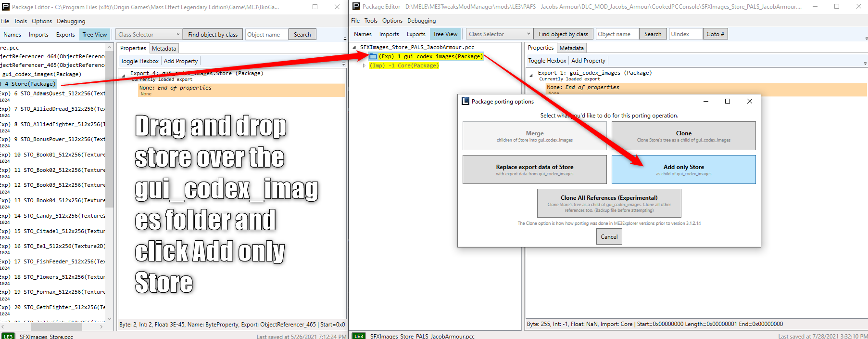Click Clone All References (Experimental)
This screenshot has width=868, height=339.
pos(609,203)
